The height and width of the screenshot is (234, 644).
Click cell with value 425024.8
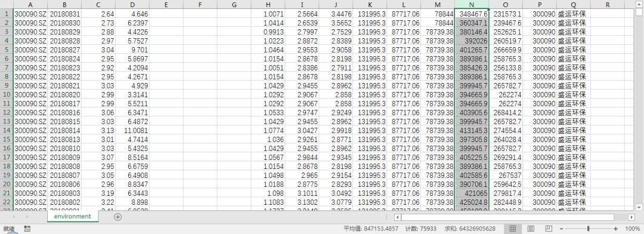tap(472, 202)
